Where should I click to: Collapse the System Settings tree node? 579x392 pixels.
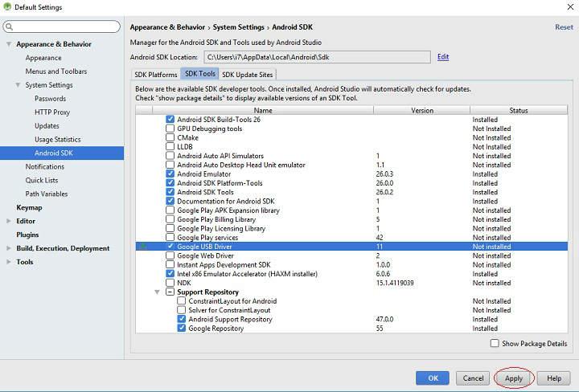tap(18, 85)
